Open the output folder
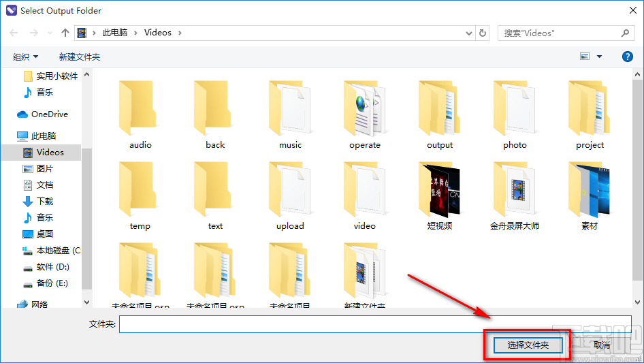 pyautogui.click(x=440, y=114)
